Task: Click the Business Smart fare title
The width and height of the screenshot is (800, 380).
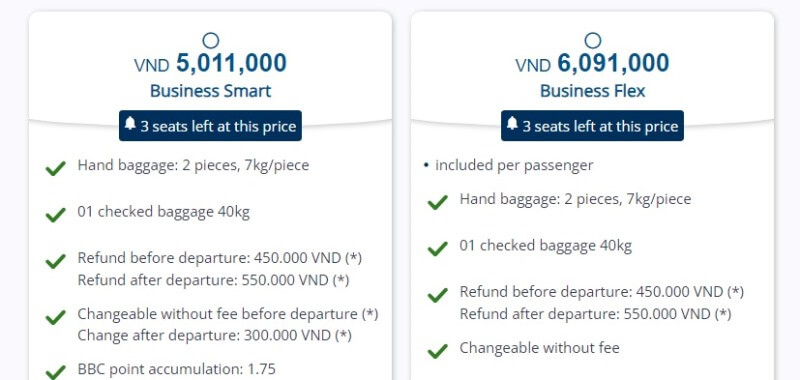Action: click(x=210, y=91)
